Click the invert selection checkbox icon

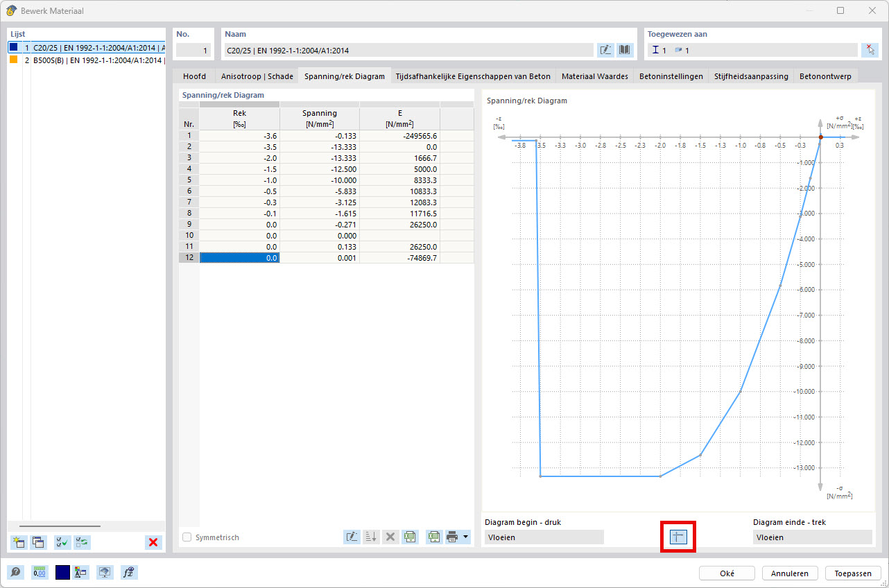tap(83, 542)
